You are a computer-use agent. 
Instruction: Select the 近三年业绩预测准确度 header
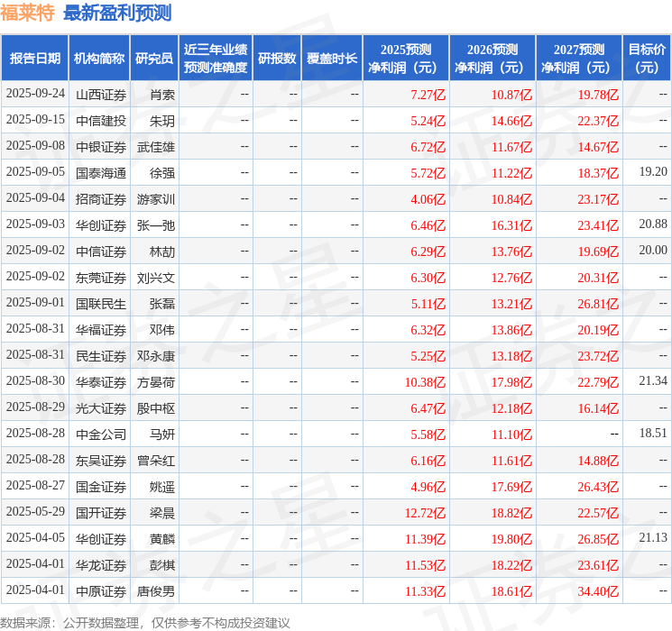pos(216,59)
